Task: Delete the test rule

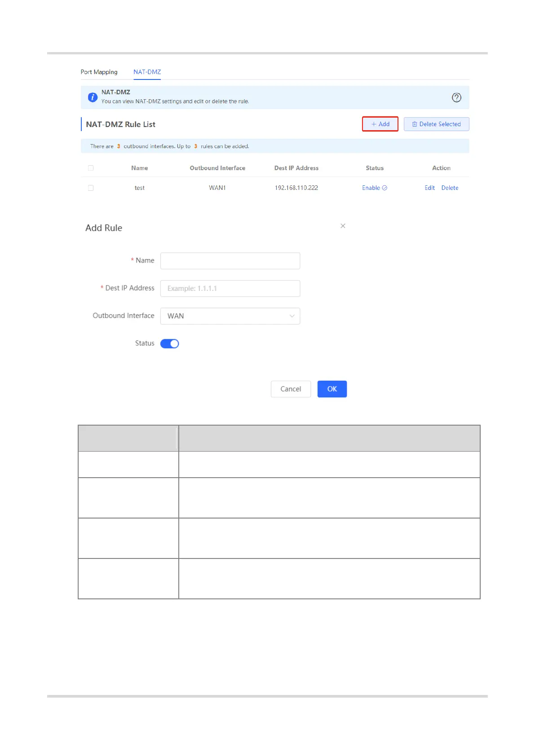Action: pos(450,188)
